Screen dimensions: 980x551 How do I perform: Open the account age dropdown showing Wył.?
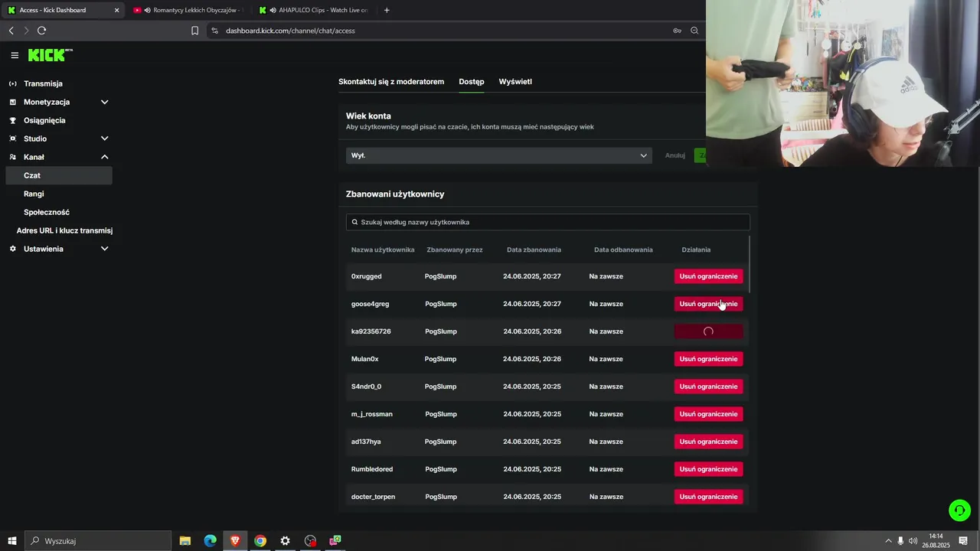pos(498,155)
